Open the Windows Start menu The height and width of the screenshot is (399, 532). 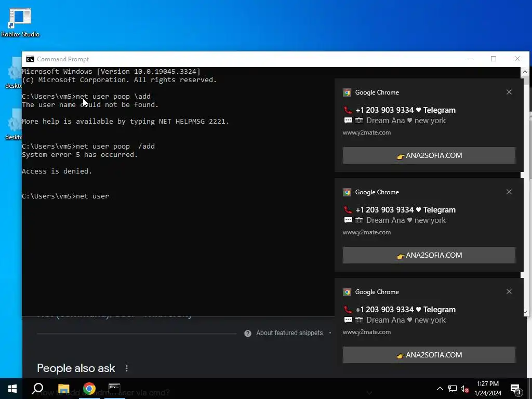pyautogui.click(x=12, y=389)
